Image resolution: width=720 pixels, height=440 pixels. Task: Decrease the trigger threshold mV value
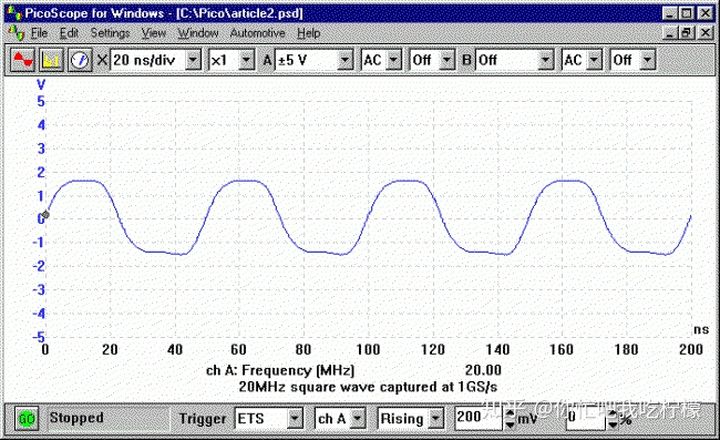(x=510, y=424)
